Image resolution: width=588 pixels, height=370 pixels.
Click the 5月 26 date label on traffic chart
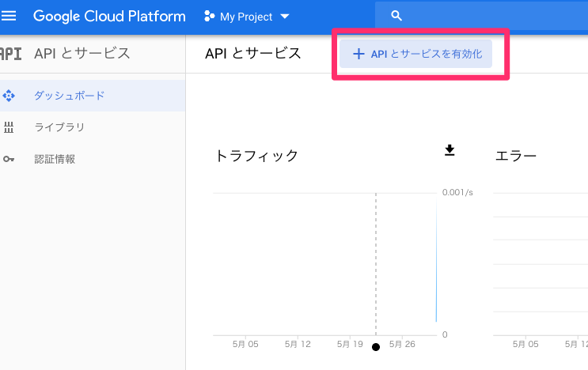(x=402, y=344)
